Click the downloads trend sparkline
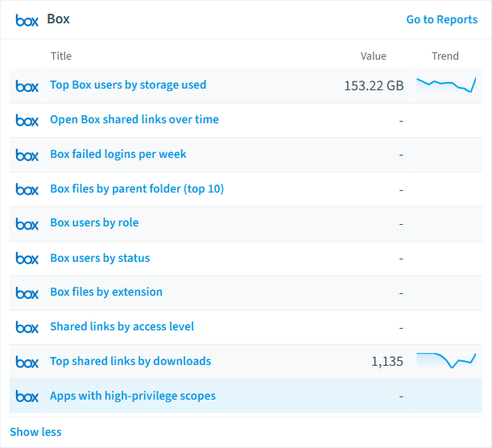Image resolution: width=492 pixels, height=448 pixels. pos(446,360)
